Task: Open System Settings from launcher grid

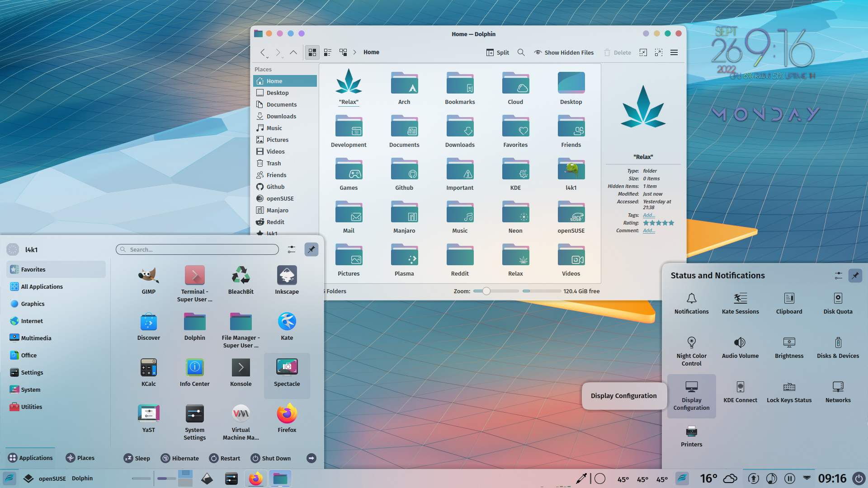Action: pos(194,422)
